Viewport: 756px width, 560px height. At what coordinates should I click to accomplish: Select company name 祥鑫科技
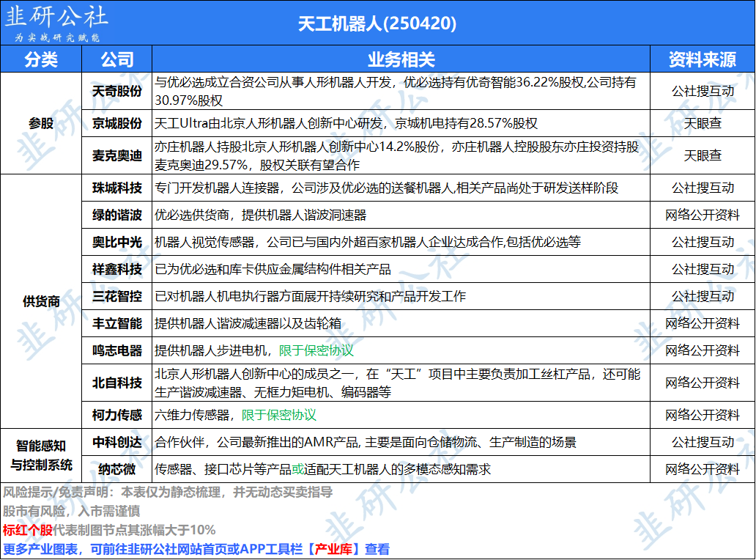[116, 269]
